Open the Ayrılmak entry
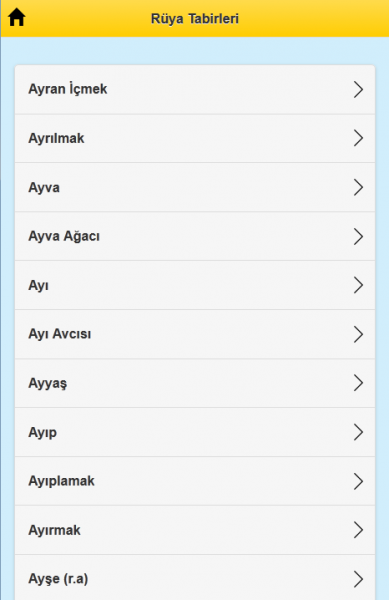Viewport: 389px width, 600px height. coord(195,139)
